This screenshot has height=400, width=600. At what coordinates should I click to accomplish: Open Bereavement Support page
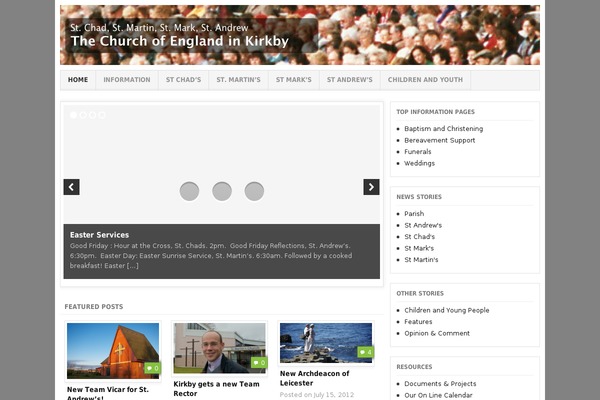[440, 140]
